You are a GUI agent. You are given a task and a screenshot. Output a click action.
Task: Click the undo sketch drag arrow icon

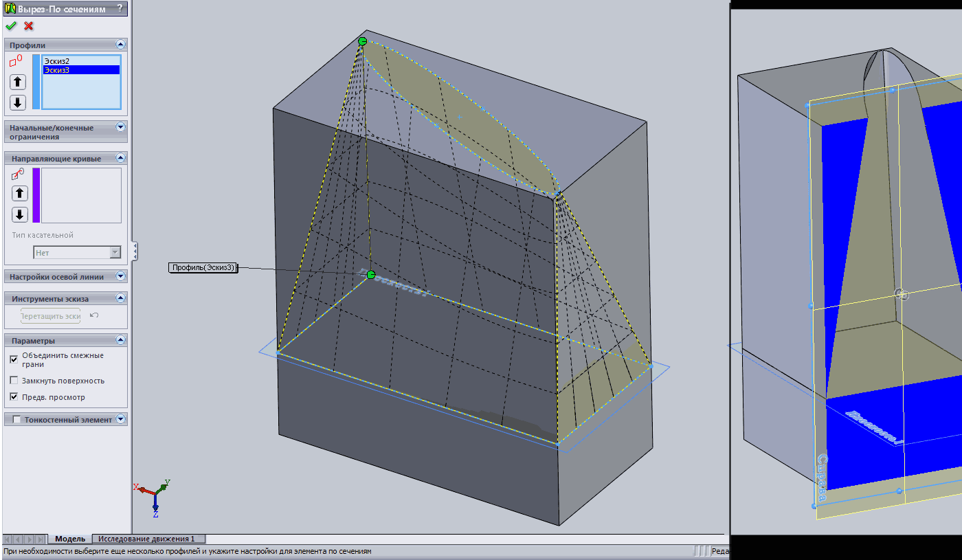(94, 315)
